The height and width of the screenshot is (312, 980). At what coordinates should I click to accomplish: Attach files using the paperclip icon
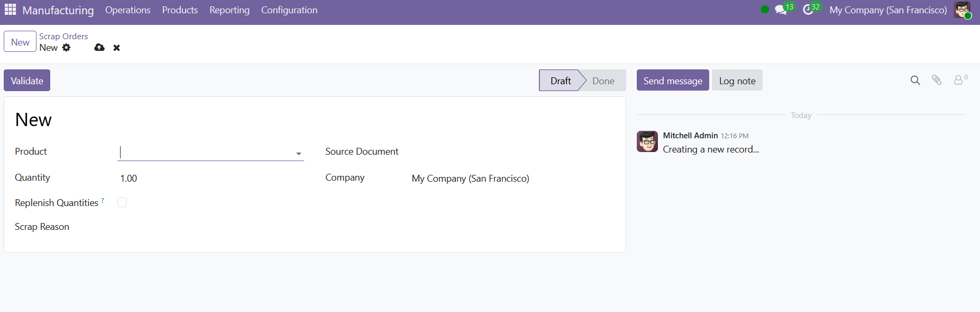point(937,80)
